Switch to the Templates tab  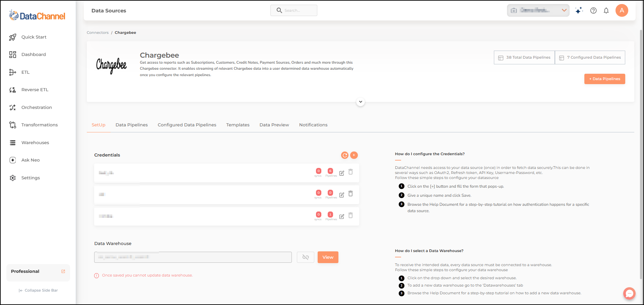point(238,125)
